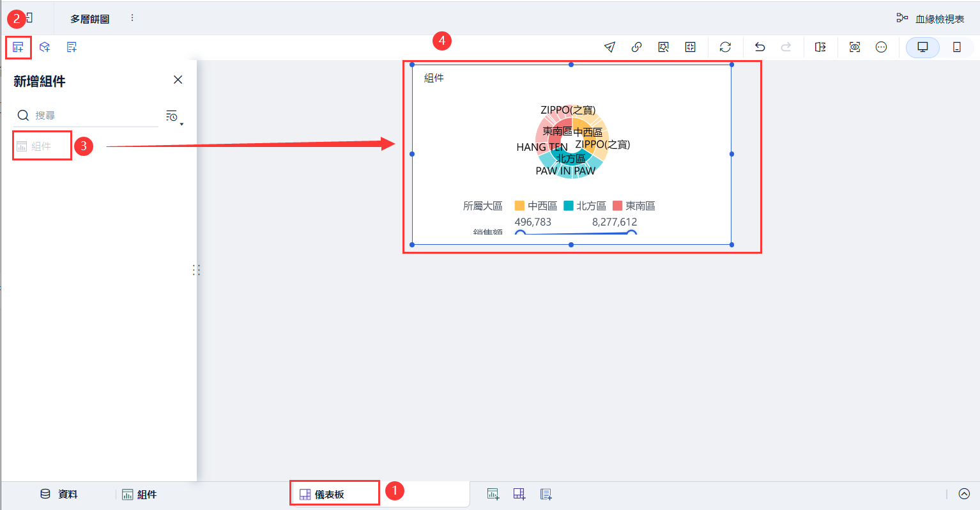Open the sort order dropdown beside search
The image size is (980, 510).
click(x=174, y=116)
